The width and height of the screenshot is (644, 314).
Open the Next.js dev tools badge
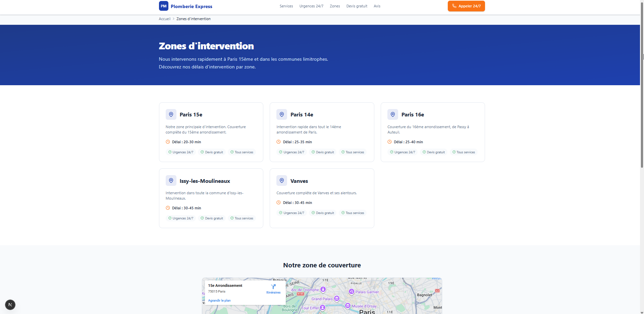[10, 305]
